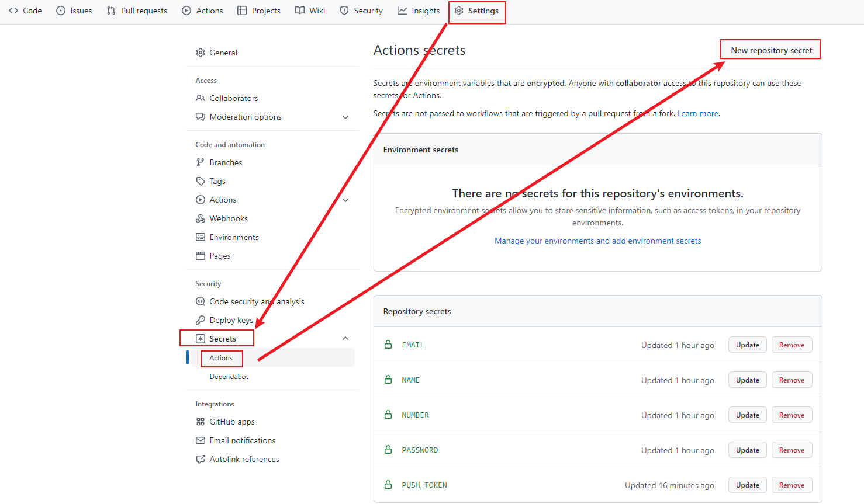864x504 pixels.
Task: Click the Insights graph icon
Action: pos(402,11)
